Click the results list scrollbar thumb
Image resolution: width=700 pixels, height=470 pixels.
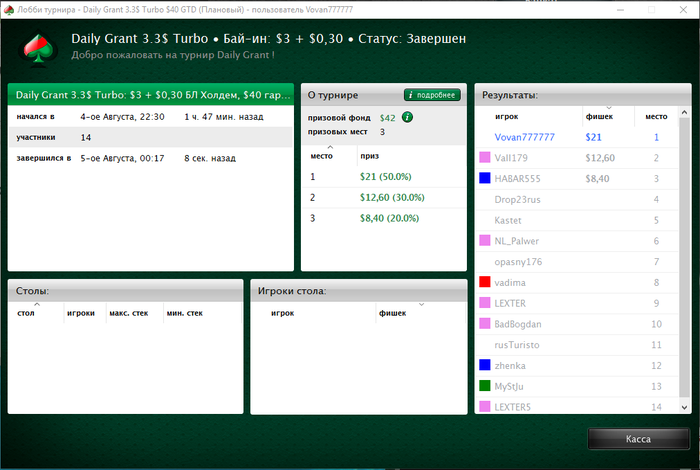click(x=684, y=257)
